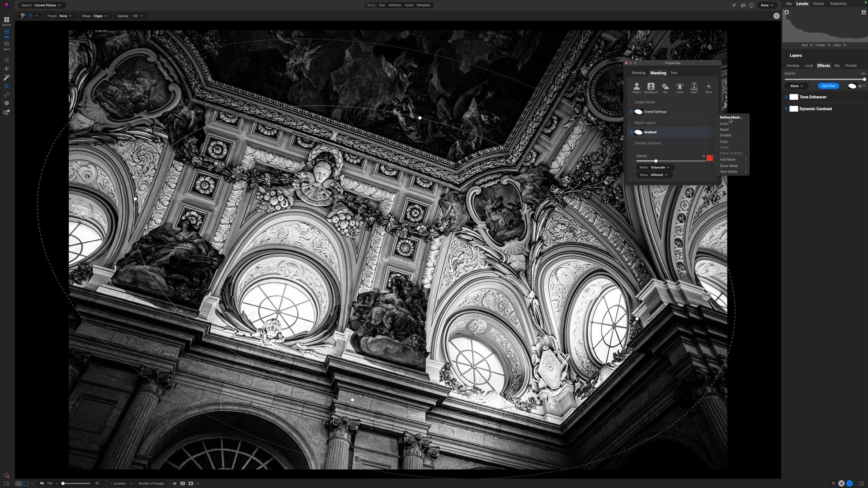
Task: Click the Add Filter button
Action: 829,86
